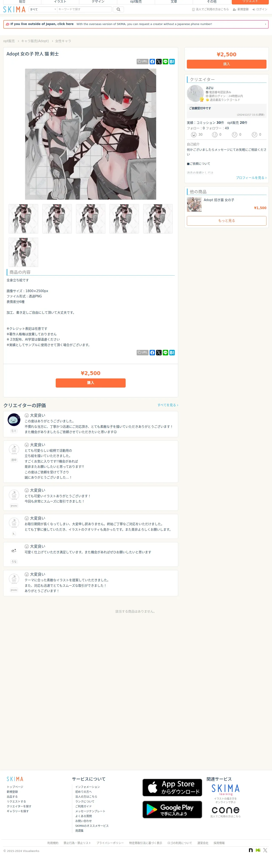Open プロフィールを見る link
272x868 pixels.
point(251,178)
